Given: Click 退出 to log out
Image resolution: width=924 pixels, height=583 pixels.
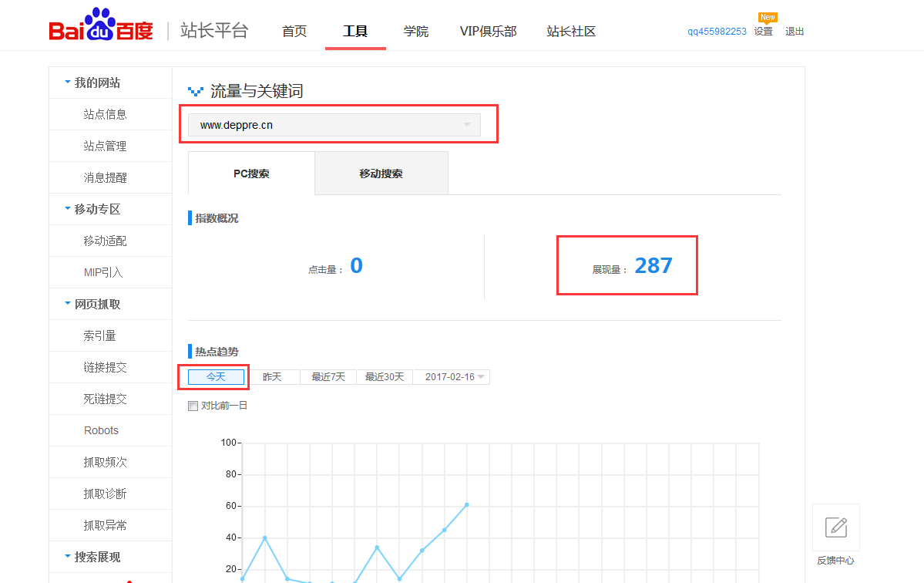Looking at the screenshot, I should (x=795, y=32).
